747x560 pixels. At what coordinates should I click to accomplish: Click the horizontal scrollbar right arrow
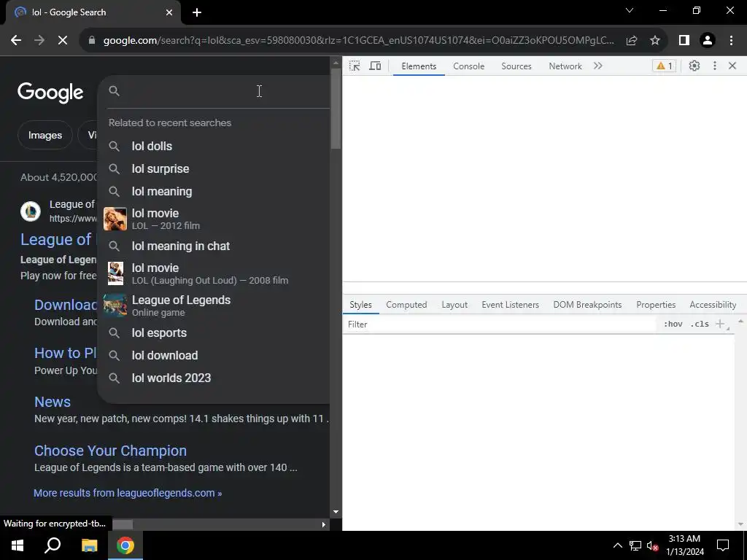point(323,524)
